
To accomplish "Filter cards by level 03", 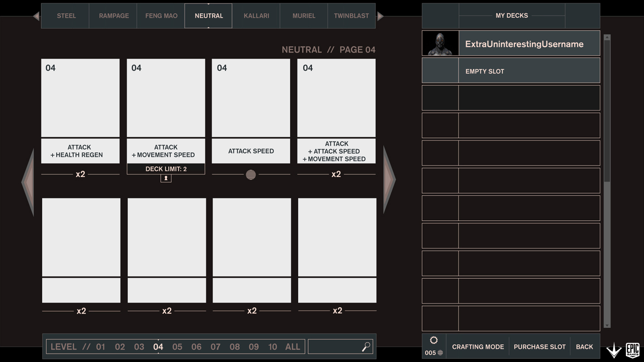I will point(139,347).
